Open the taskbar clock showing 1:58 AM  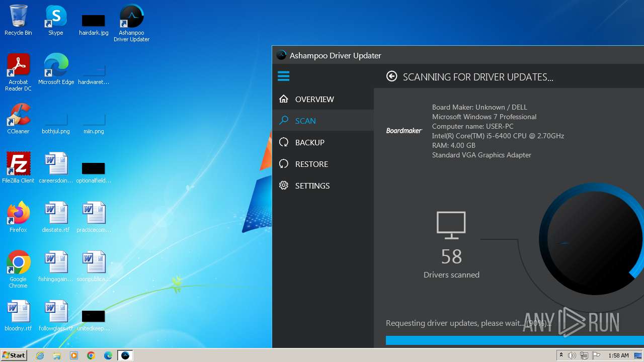click(x=618, y=355)
